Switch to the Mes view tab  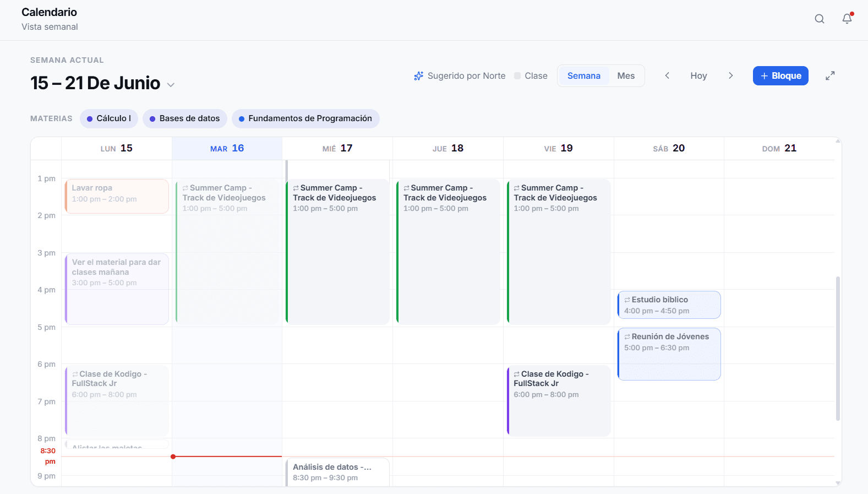[x=626, y=76]
